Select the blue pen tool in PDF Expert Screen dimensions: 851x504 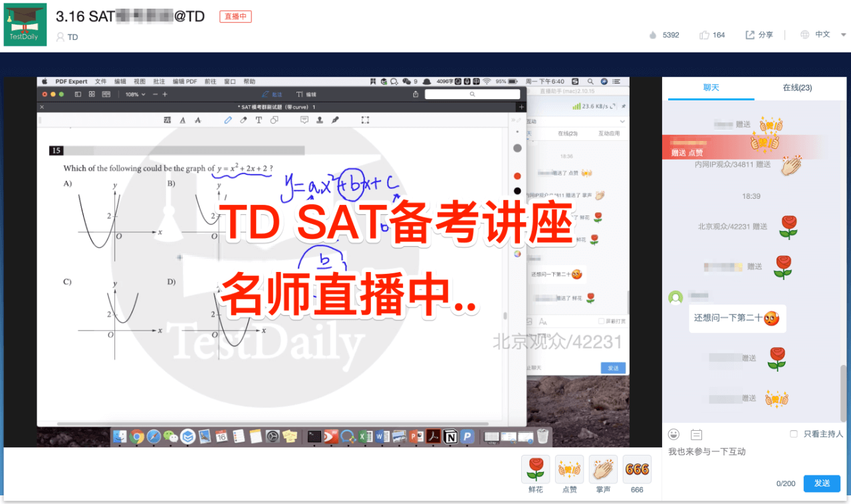[228, 120]
